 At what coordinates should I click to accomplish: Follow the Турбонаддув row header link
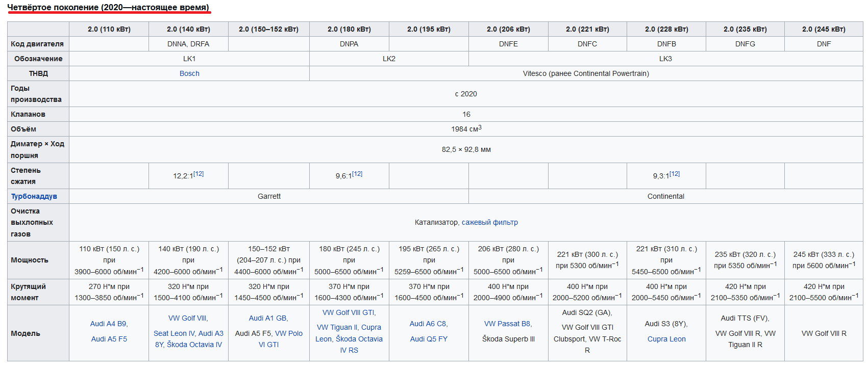[x=34, y=196]
